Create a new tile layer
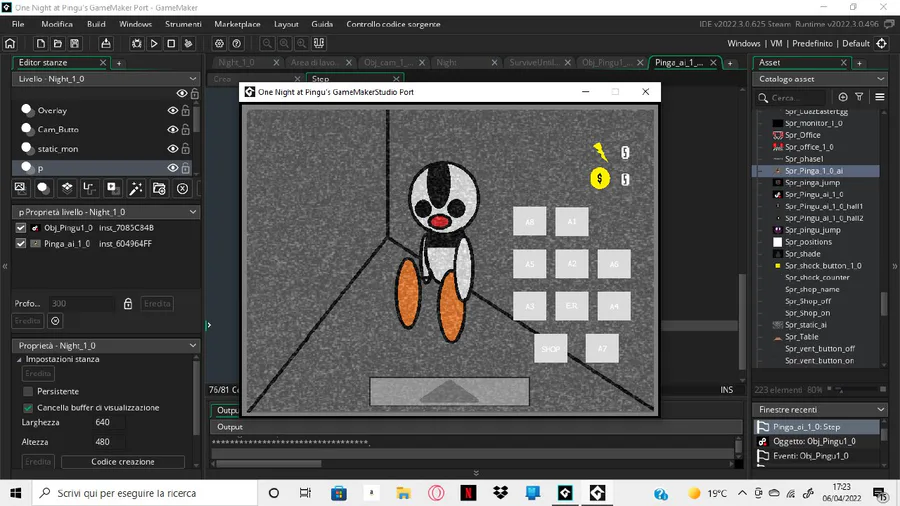 67,188
